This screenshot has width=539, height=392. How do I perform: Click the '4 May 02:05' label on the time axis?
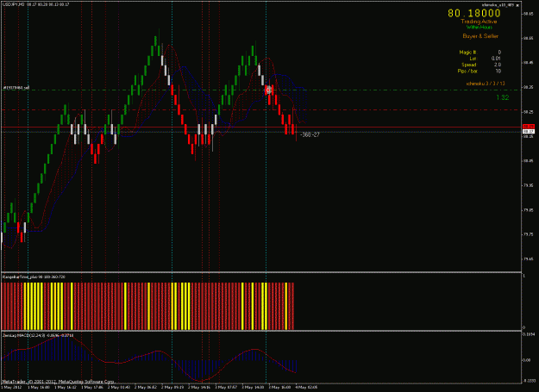(x=306, y=387)
